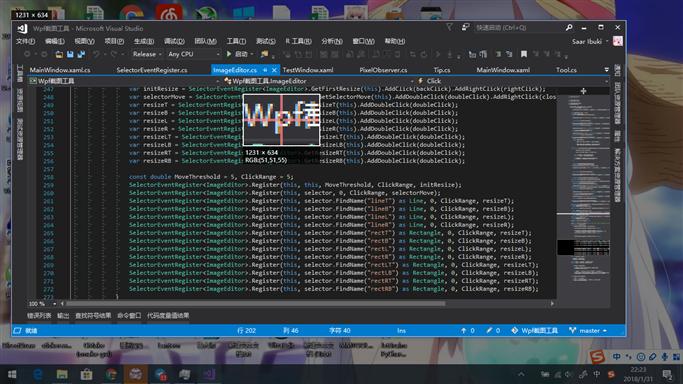This screenshot has height=384, width=683.
Task: Click the Save All toolbar icon
Action: (81, 54)
